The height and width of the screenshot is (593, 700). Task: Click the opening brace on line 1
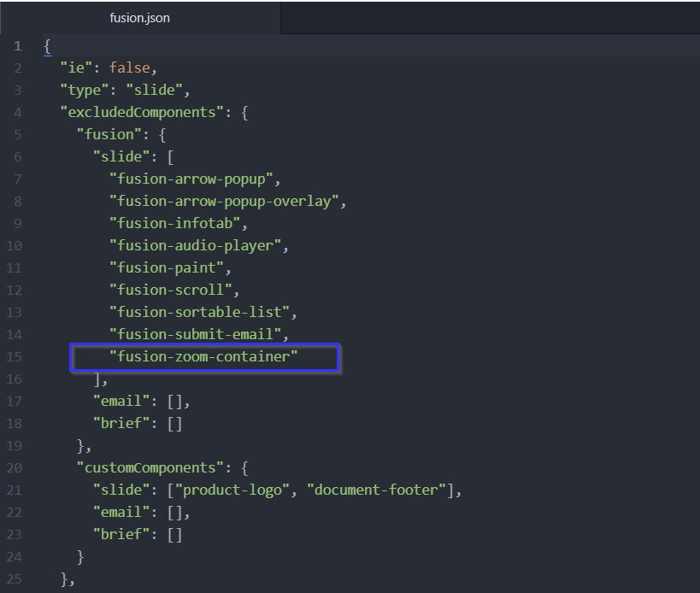[48, 45]
